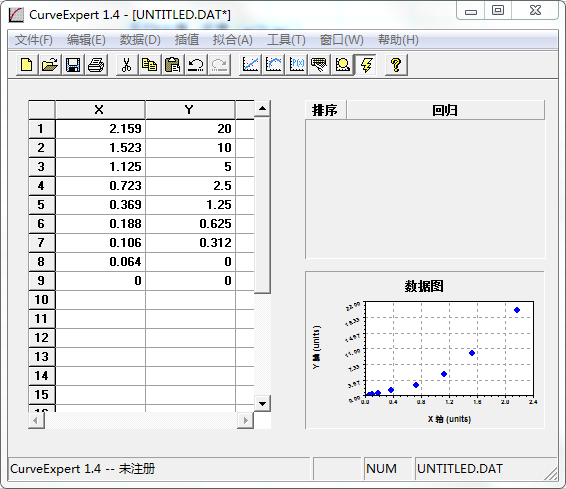Viewport: 566px width, 489px height.
Task: Cut selection with the scissors icon
Action: tap(127, 65)
